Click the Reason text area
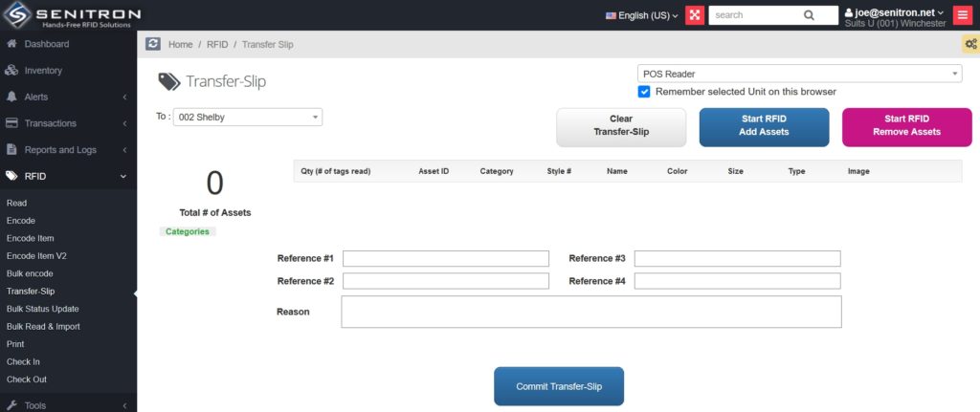The height and width of the screenshot is (412, 980). (590, 312)
